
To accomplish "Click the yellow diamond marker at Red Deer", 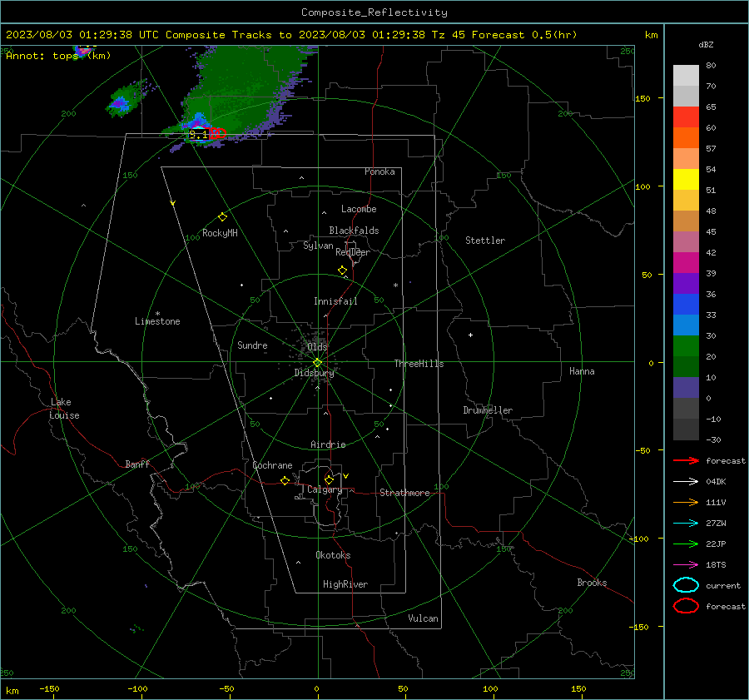I will [x=342, y=271].
